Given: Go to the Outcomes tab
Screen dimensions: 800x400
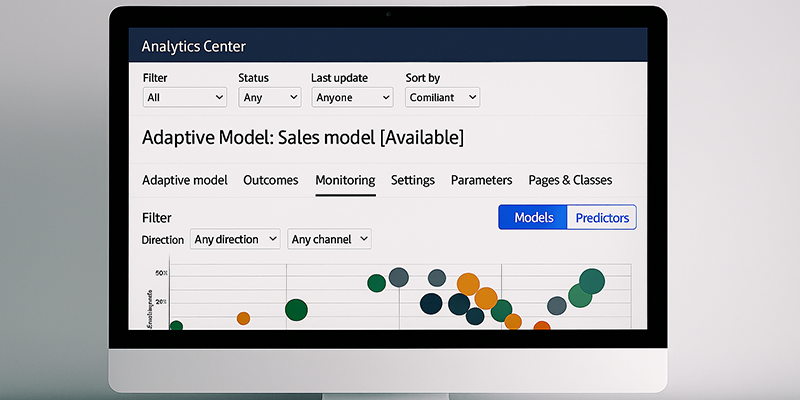Looking at the screenshot, I should click(271, 180).
